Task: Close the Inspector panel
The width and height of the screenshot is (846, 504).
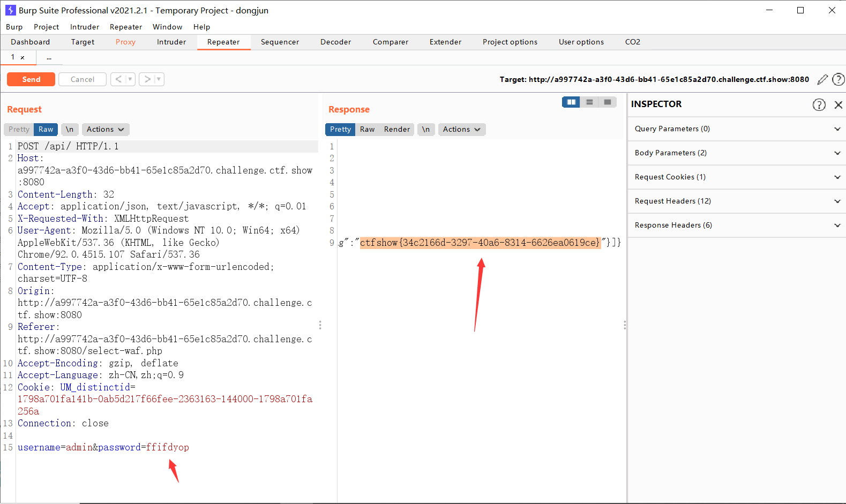Action: [x=838, y=105]
